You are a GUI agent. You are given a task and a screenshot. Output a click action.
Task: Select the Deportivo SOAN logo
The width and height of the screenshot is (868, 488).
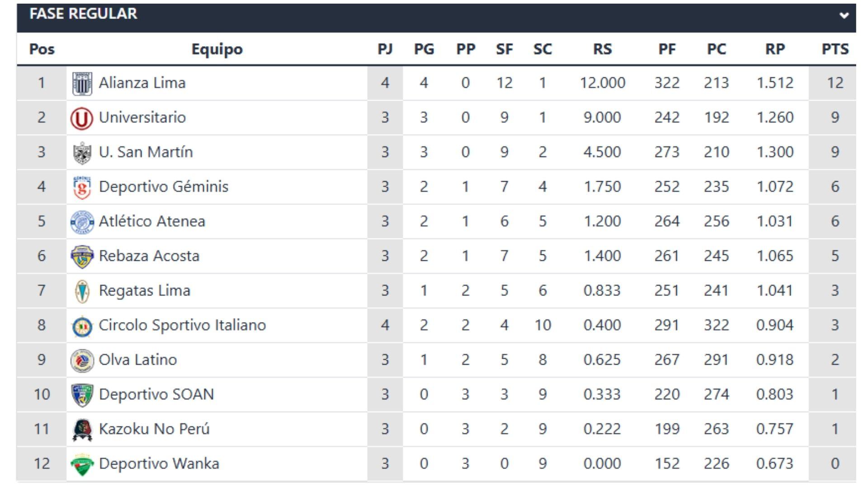coord(82,394)
